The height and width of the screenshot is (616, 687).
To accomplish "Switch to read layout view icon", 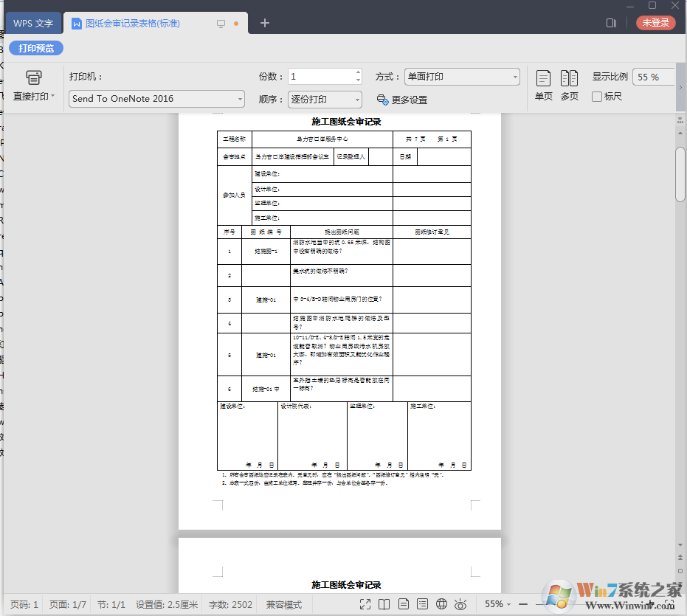I will point(384,603).
